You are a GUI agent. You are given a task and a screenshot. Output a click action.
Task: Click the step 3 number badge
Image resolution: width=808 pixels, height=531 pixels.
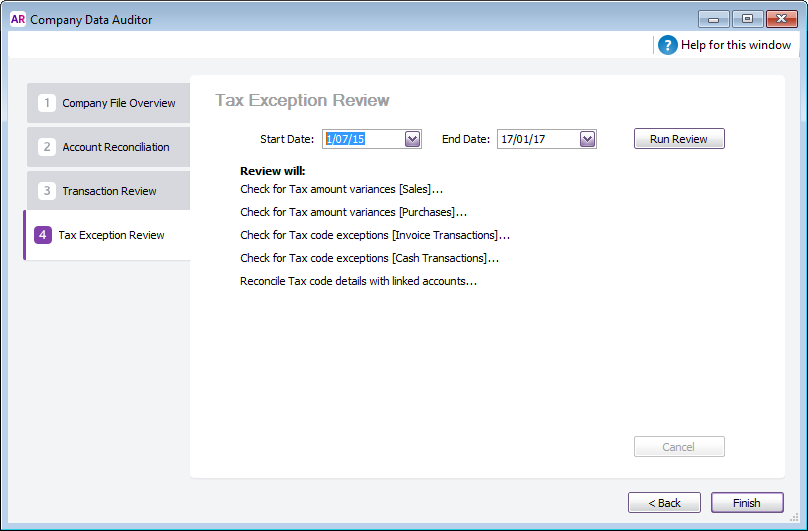(46, 191)
